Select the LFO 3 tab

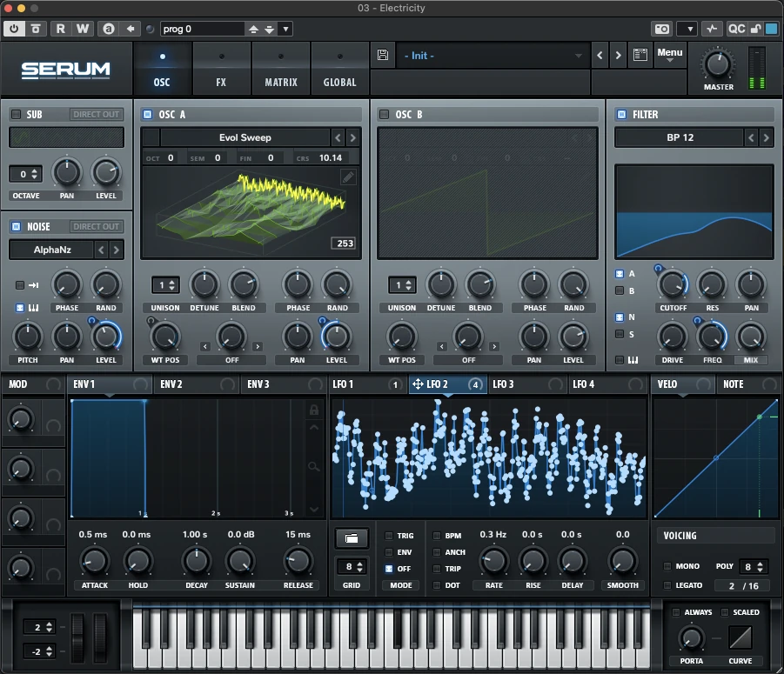pos(527,384)
